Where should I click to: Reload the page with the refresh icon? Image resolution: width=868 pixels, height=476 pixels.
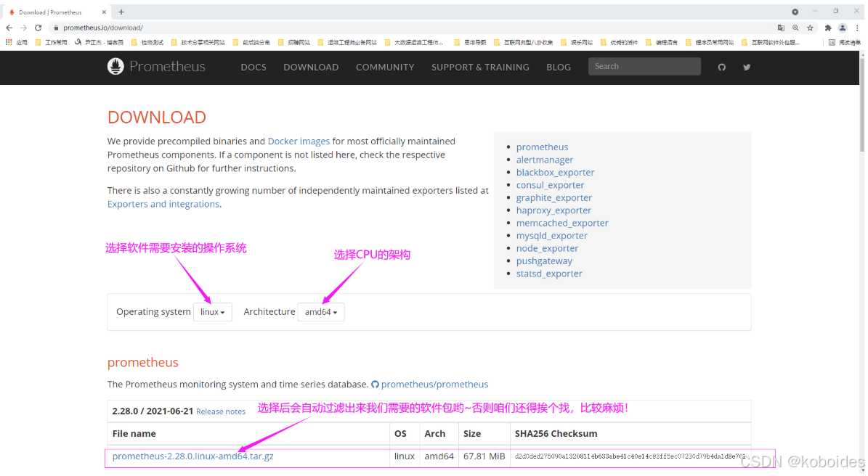[x=38, y=28]
